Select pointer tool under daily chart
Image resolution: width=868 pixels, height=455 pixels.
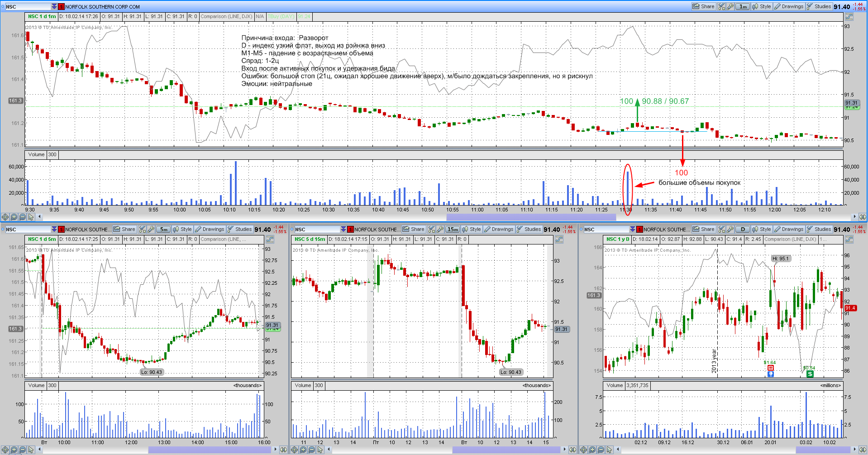pos(609,450)
